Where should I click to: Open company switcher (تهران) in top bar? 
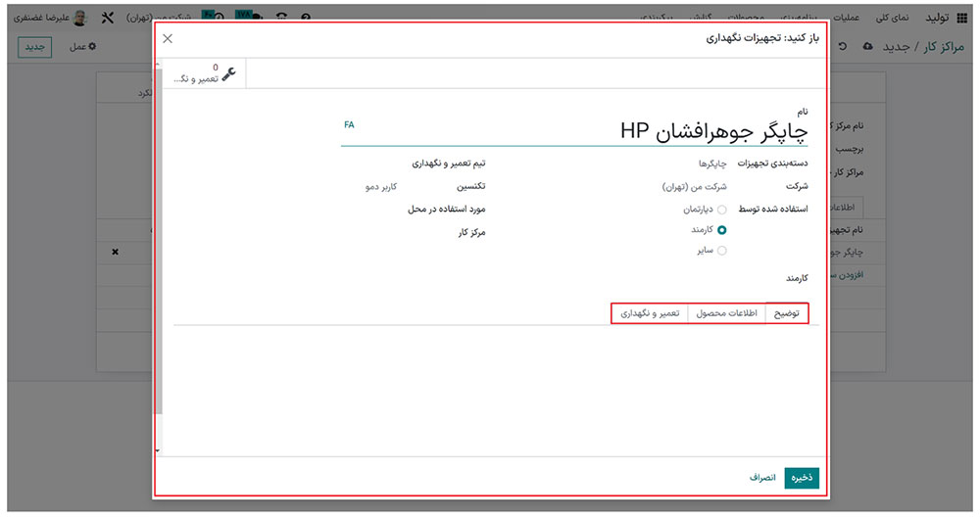(x=158, y=19)
